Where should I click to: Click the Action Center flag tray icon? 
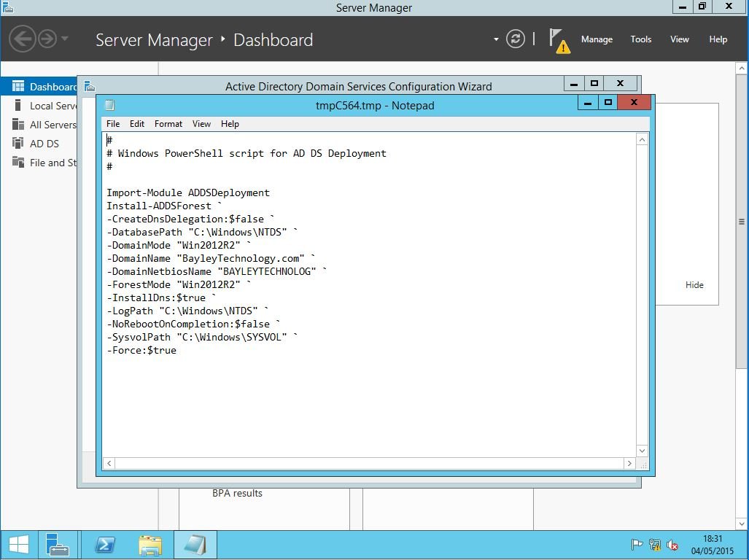[x=637, y=545]
